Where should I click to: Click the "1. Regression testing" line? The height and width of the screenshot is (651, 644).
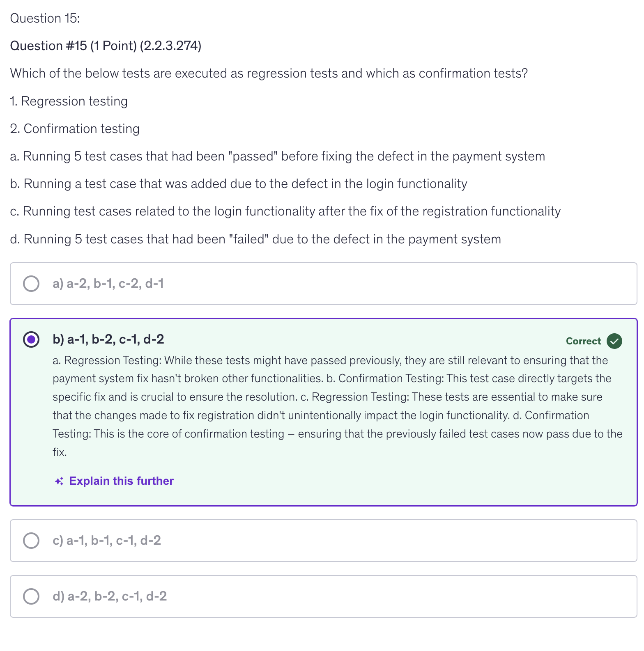(x=69, y=101)
